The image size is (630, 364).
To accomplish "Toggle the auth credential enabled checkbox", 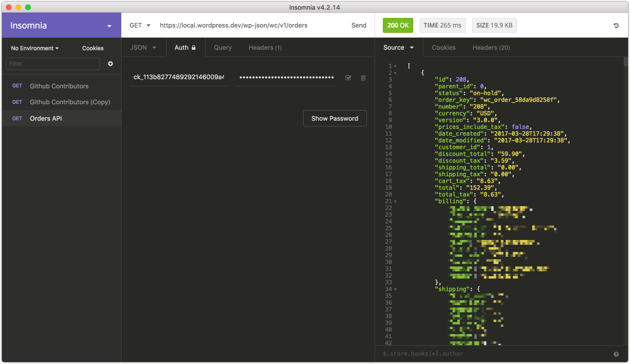I will [348, 78].
